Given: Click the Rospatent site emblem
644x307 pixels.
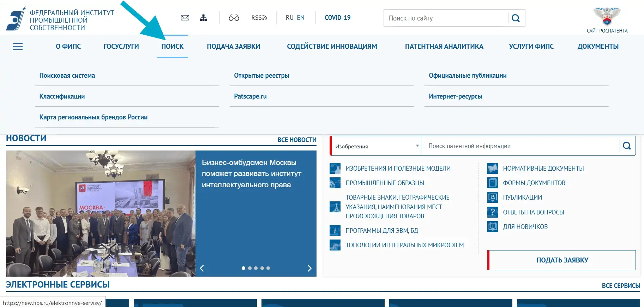Looking at the screenshot, I should tap(607, 16).
